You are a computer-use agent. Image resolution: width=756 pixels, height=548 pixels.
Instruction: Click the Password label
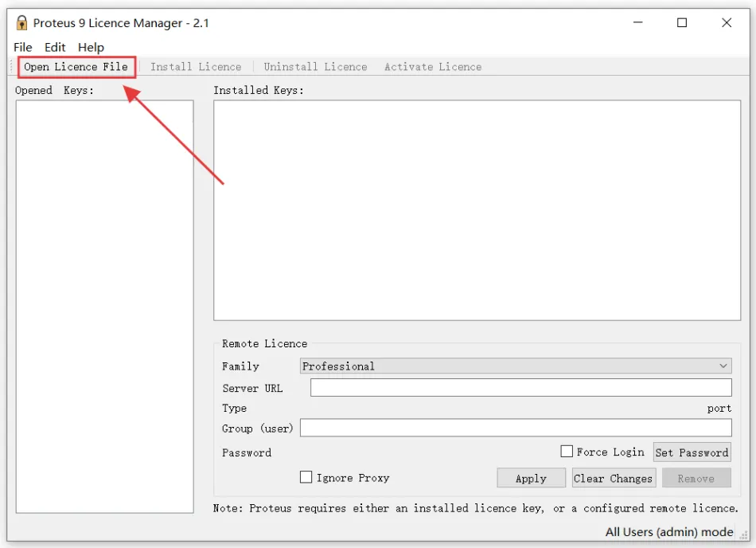click(x=247, y=452)
